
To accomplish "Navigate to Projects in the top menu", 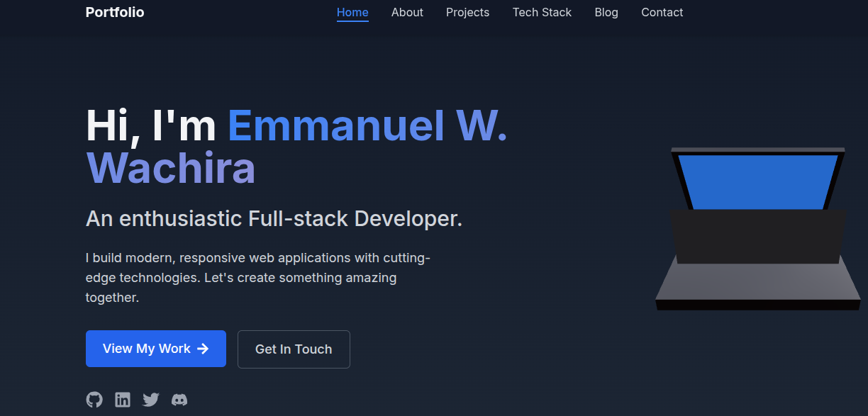I will [467, 12].
